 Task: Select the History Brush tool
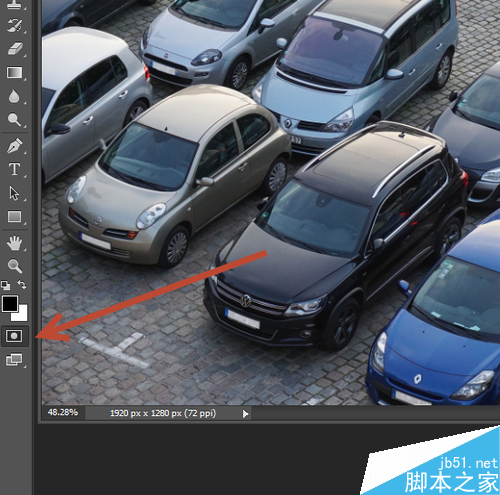coord(15,25)
